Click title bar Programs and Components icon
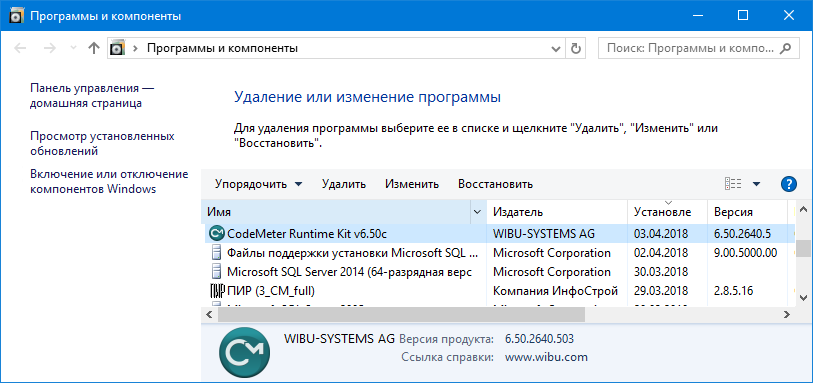 pos(16,16)
